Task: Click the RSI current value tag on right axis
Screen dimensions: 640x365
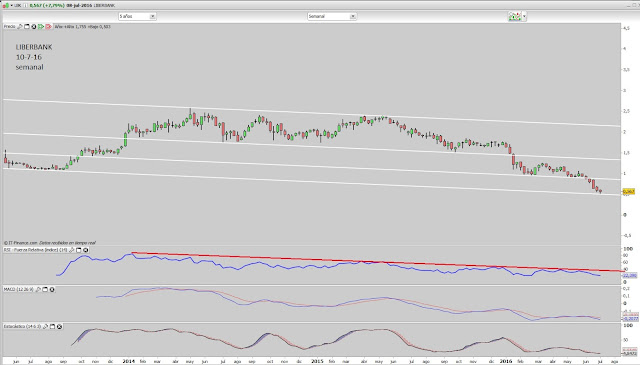Action: pos(630,276)
